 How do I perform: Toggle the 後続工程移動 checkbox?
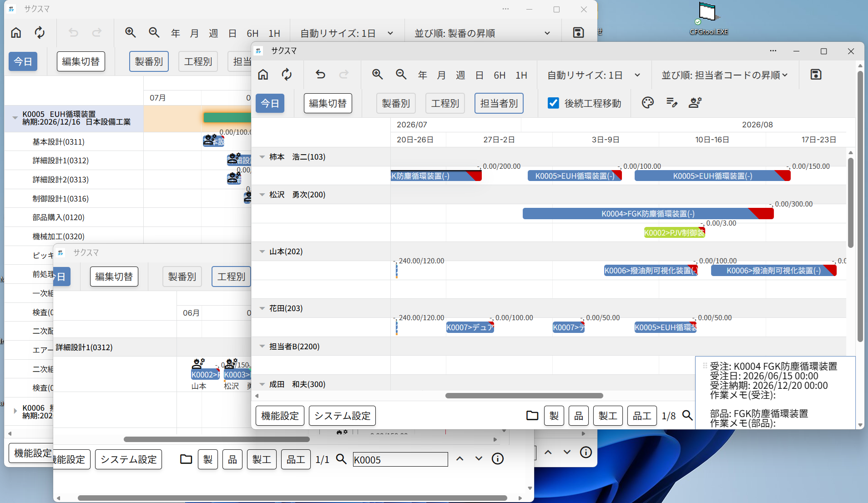553,103
